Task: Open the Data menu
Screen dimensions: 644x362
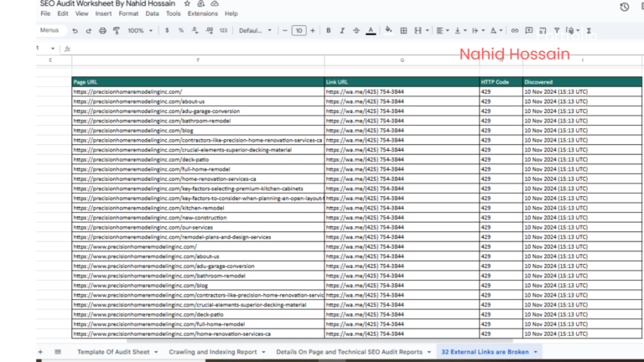Action: (152, 13)
